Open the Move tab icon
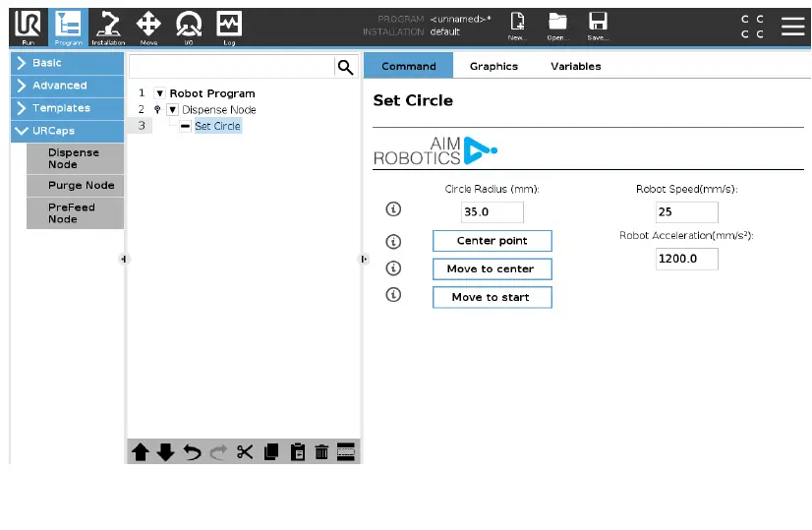This screenshot has width=812, height=530. tap(148, 28)
